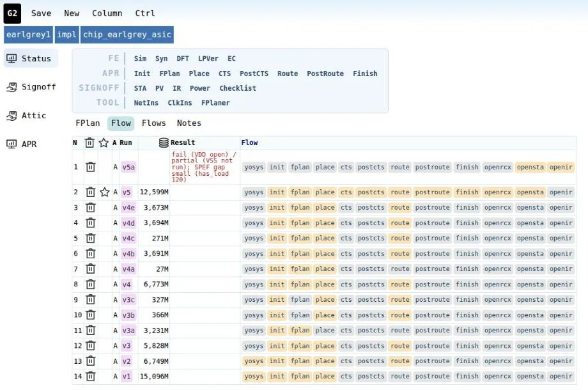Open the Column menu
Screen dimensions: 588x390
(x=107, y=13)
